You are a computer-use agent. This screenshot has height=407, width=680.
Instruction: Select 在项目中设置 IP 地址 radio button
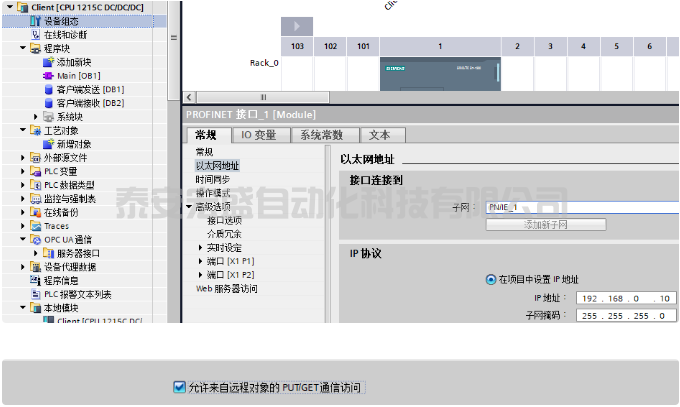490,280
